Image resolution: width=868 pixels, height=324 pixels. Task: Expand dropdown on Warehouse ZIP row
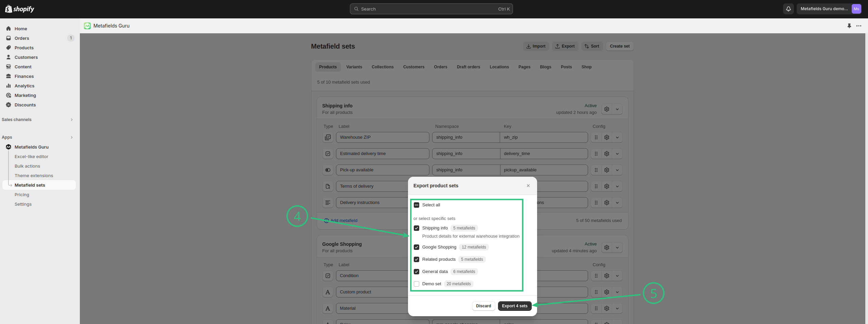[617, 137]
